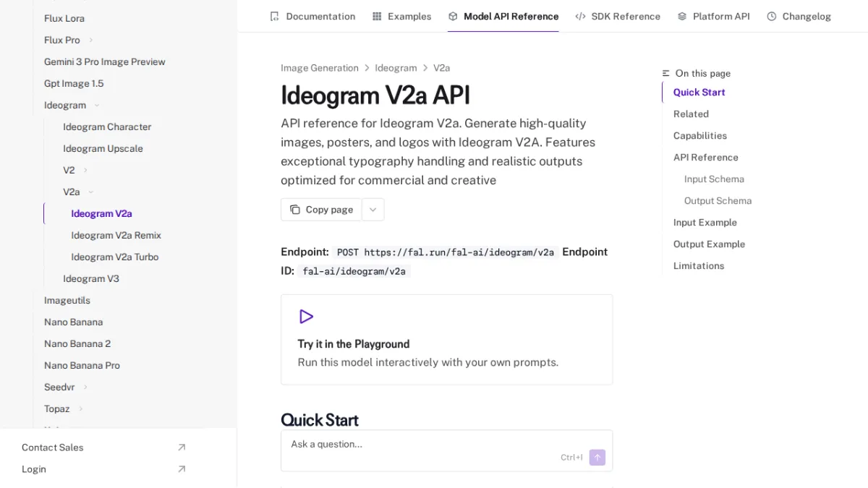The image size is (868, 488).
Task: Click the copy icon in Copy page button
Action: (x=295, y=210)
